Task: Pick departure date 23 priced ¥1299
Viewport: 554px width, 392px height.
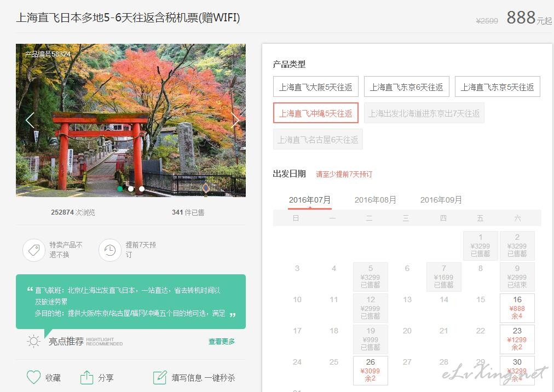Action: click(x=517, y=339)
